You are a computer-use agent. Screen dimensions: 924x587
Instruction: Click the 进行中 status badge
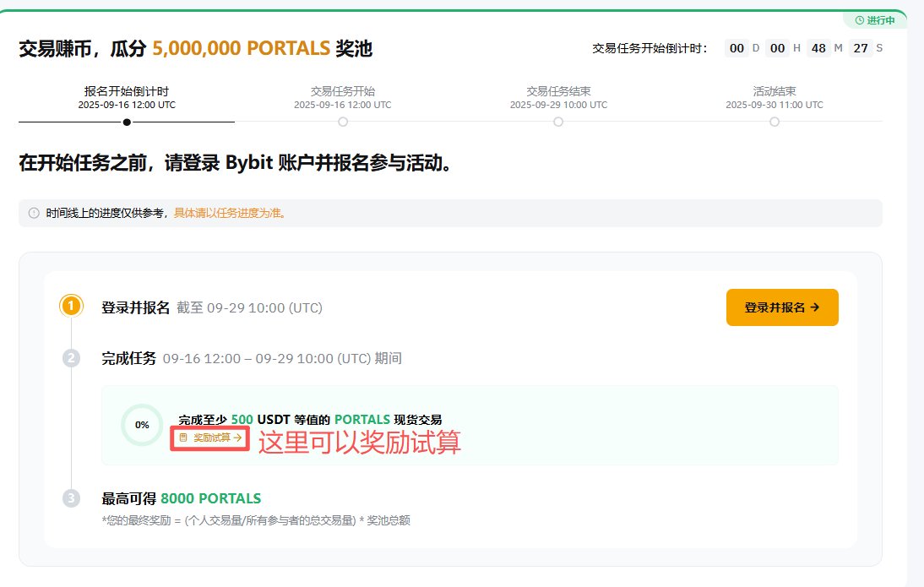click(874, 20)
